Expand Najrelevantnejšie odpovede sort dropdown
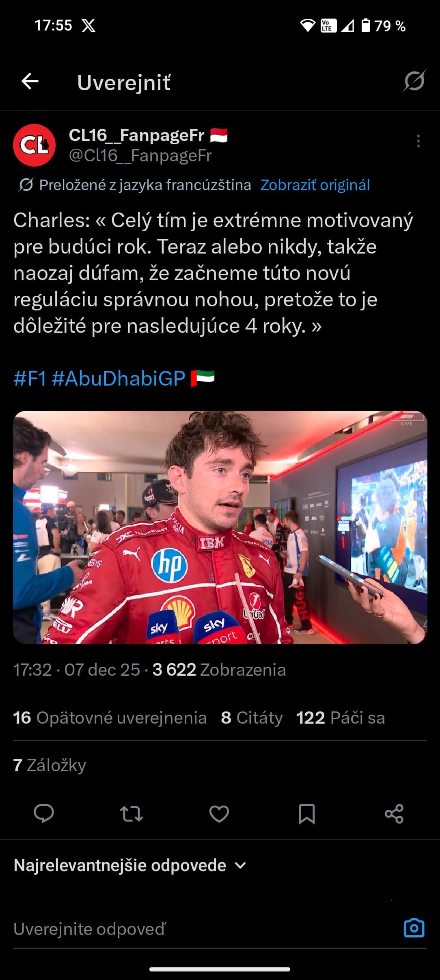Image resolution: width=440 pixels, height=980 pixels. [130, 865]
